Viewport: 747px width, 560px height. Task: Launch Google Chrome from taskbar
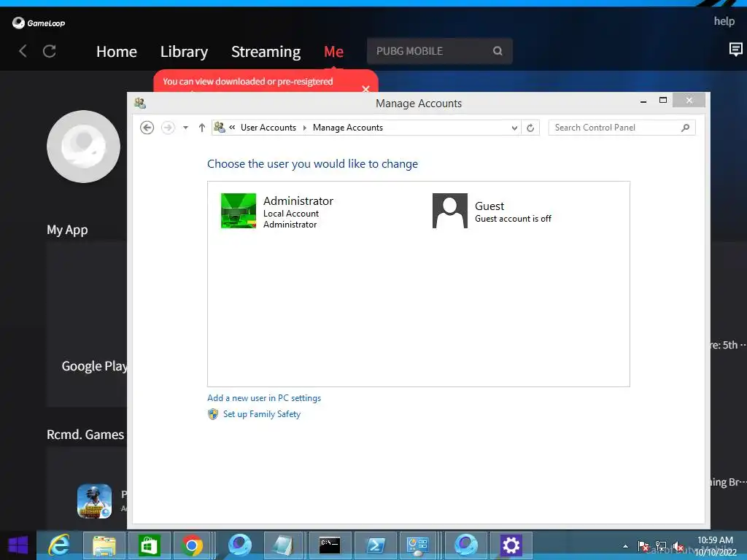(193, 545)
